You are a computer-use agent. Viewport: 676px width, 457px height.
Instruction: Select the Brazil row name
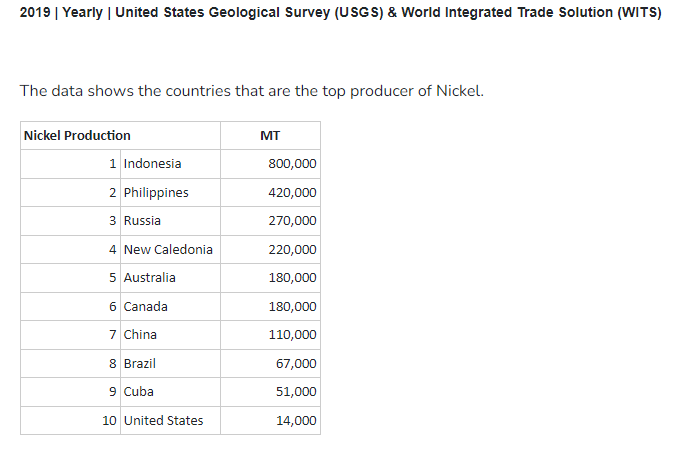click(x=140, y=363)
